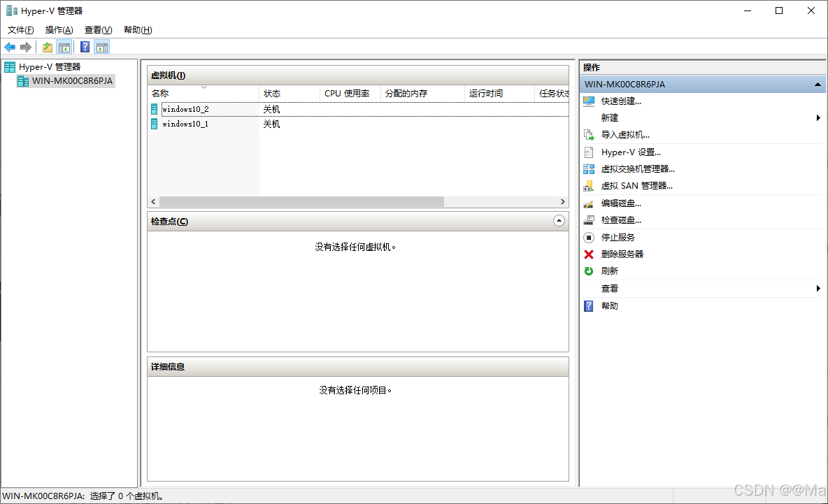Sort by 状态 column header
This screenshot has height=504, width=828.
point(290,94)
